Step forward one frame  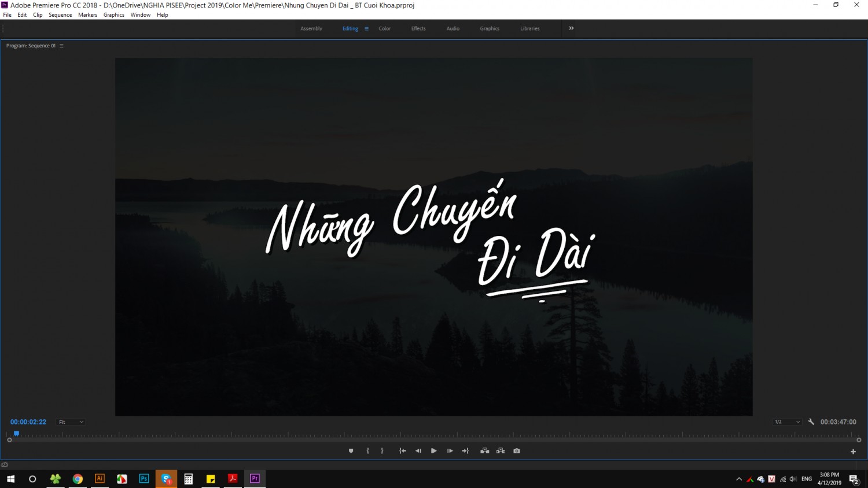pos(450,451)
